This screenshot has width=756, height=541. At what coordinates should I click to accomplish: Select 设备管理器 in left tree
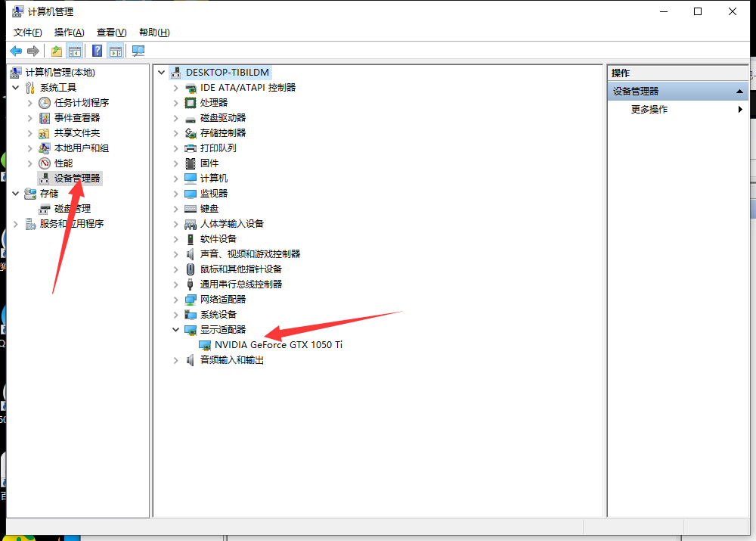pos(76,178)
